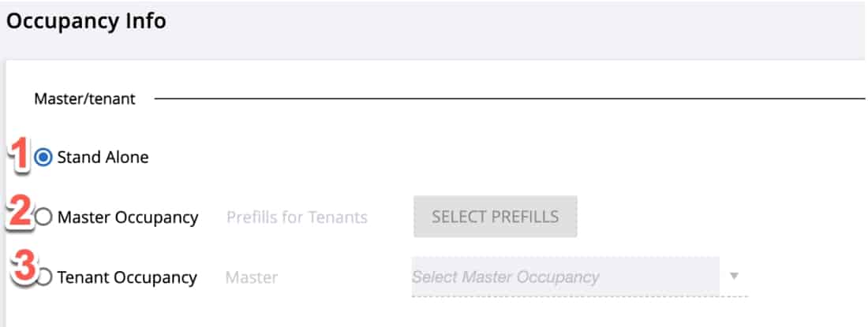This screenshot has width=868, height=327.
Task: Click blank space right of Stand Alone
Action: pos(473,158)
